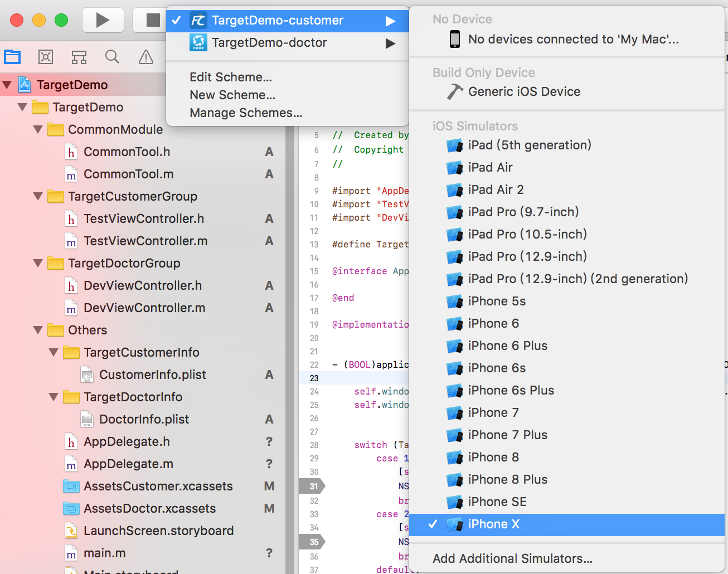
Task: Open CommonTool.h in navigator
Action: pos(127,152)
